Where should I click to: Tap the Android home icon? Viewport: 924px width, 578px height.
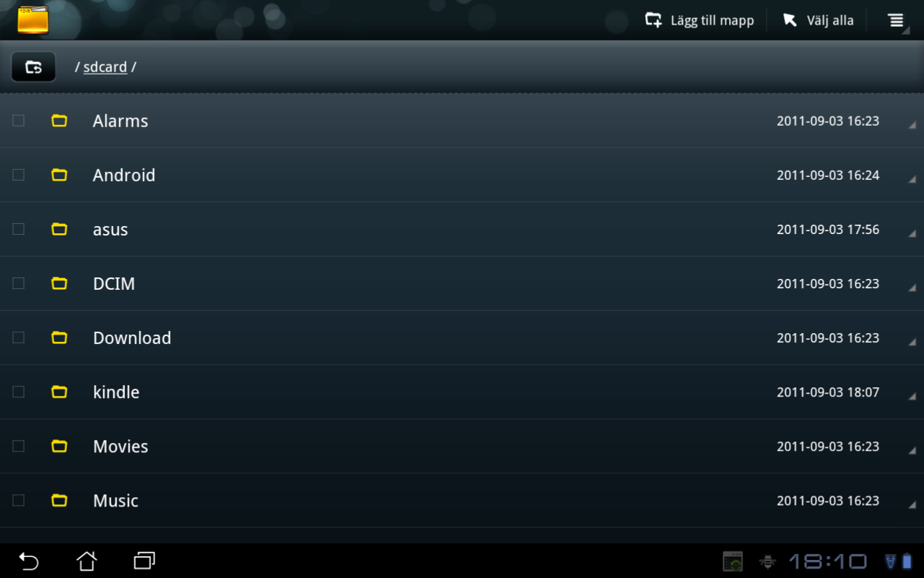click(x=87, y=561)
